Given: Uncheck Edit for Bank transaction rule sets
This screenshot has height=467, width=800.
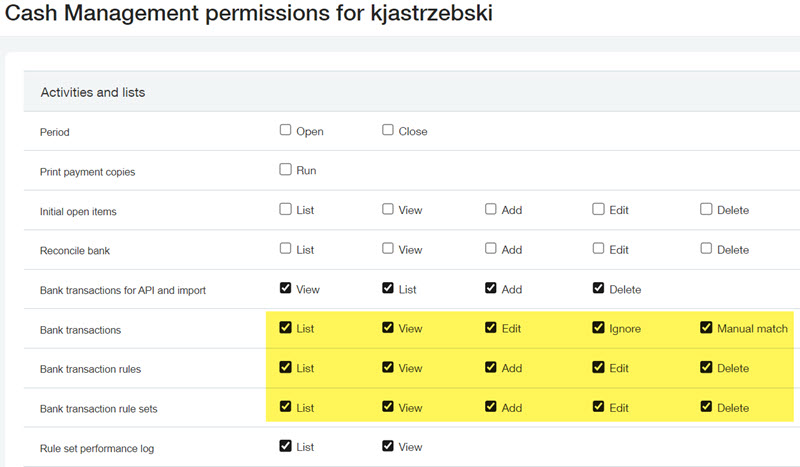Looking at the screenshot, I should pos(598,407).
